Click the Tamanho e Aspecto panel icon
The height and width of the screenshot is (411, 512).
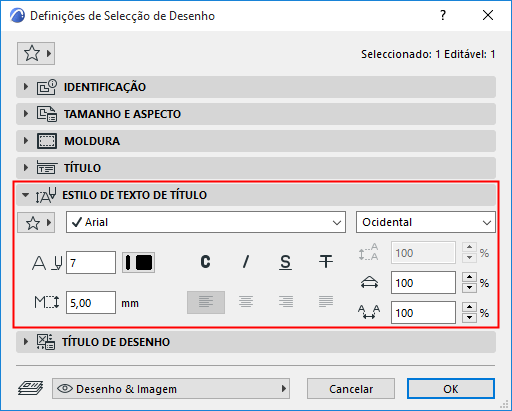click(x=47, y=114)
